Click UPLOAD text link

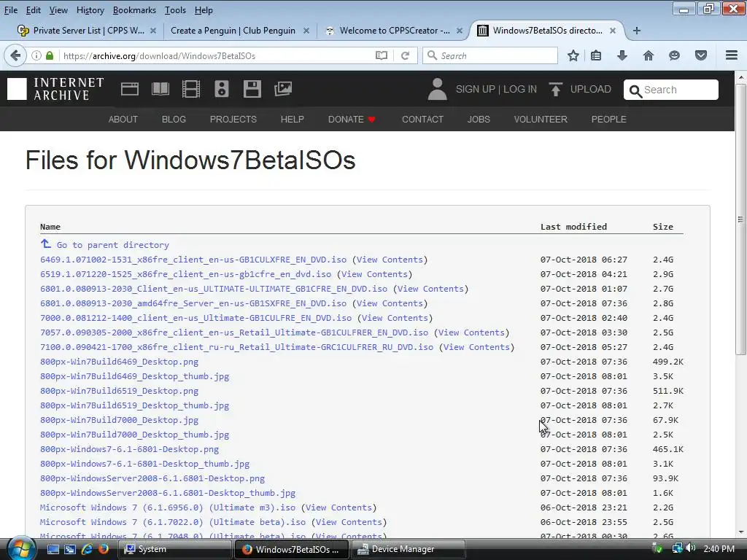pyautogui.click(x=590, y=89)
